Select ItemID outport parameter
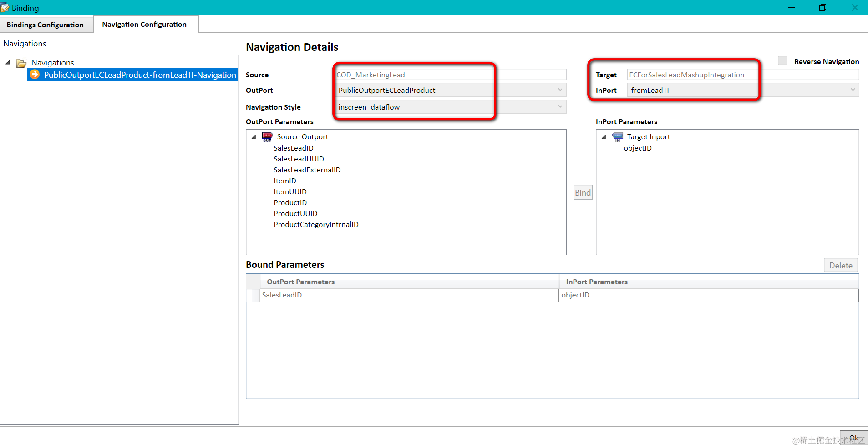 285,181
